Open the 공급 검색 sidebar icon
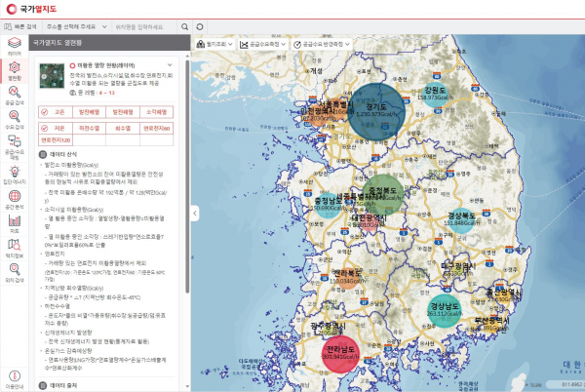The width and height of the screenshot is (585, 392). 14,95
